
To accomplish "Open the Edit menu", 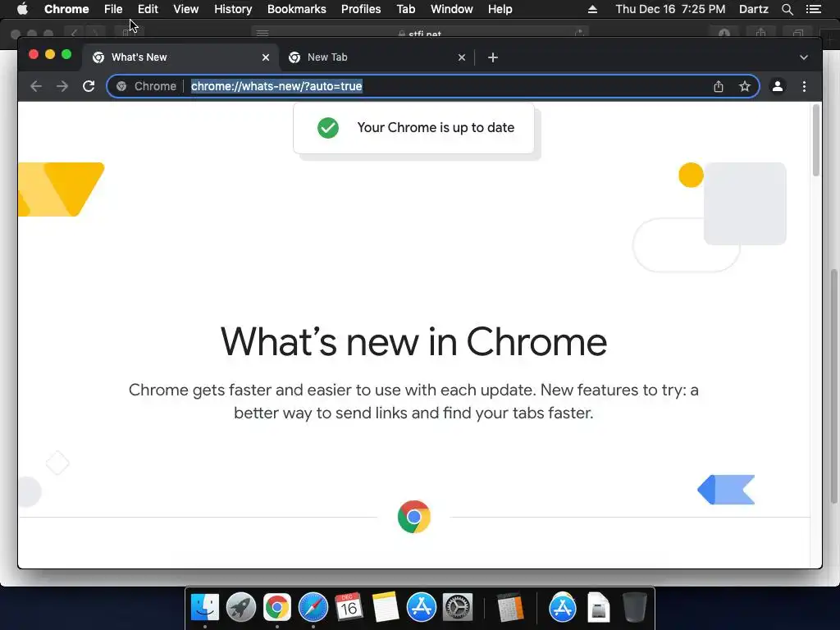I will pyautogui.click(x=148, y=9).
